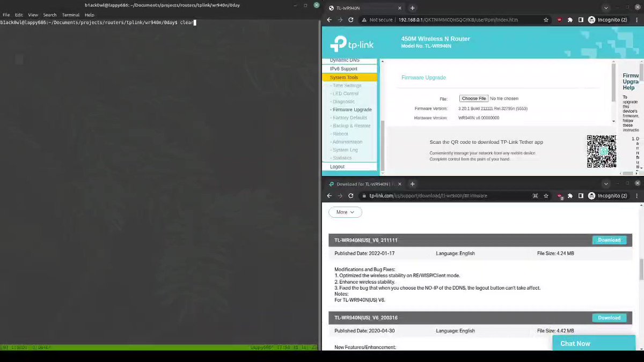Open Extensions puzzle icon in router admin window
Viewport: 644px width, 362px height.
pos(570,20)
